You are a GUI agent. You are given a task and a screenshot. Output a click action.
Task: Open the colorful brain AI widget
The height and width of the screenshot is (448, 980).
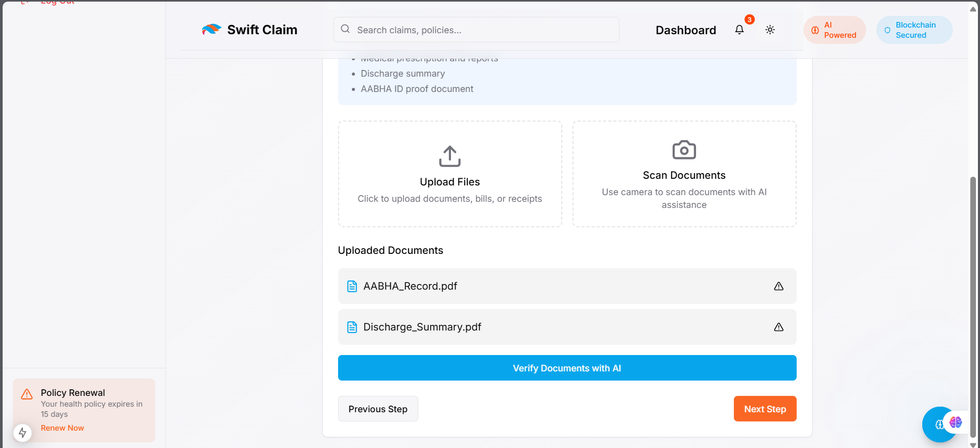[x=955, y=422]
